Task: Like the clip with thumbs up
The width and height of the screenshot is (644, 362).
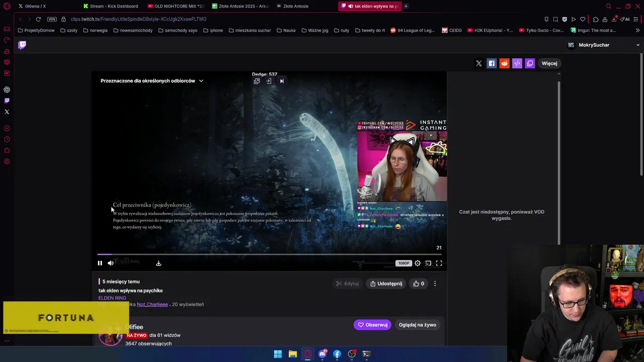Action: tap(419, 284)
